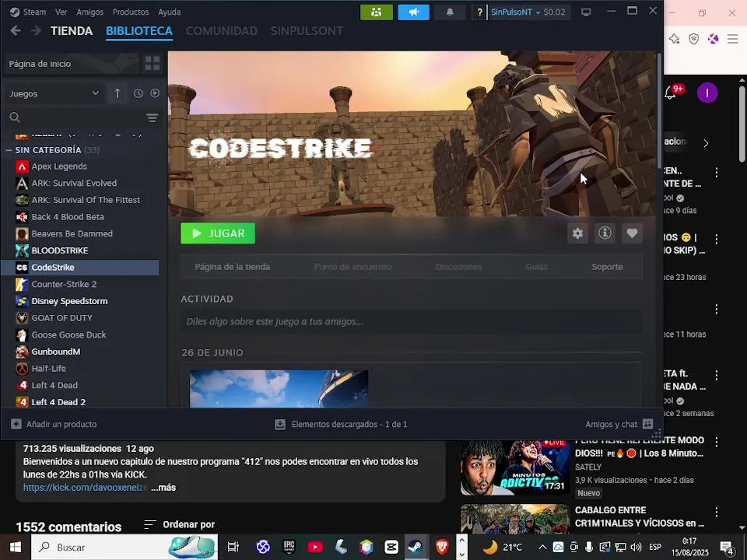Screen dimensions: 747x560
Task: Select Counter-Strike 2 in library
Action: pyautogui.click(x=80, y=285)
